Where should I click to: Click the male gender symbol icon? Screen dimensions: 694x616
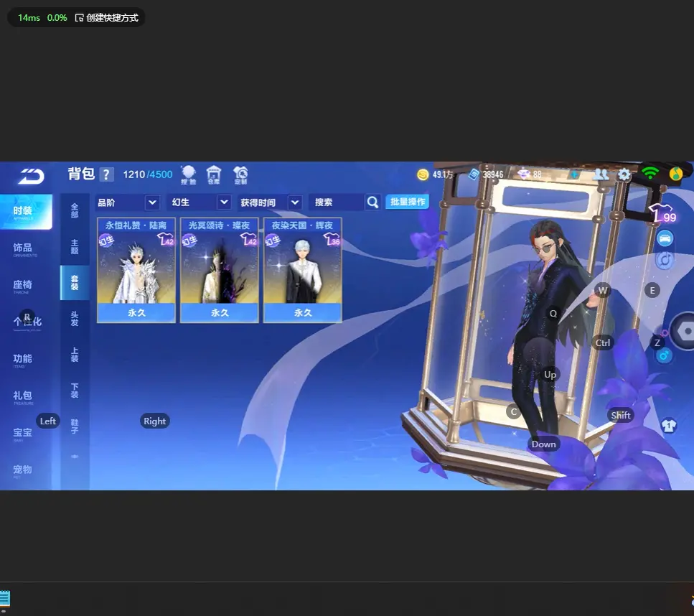coord(664,355)
